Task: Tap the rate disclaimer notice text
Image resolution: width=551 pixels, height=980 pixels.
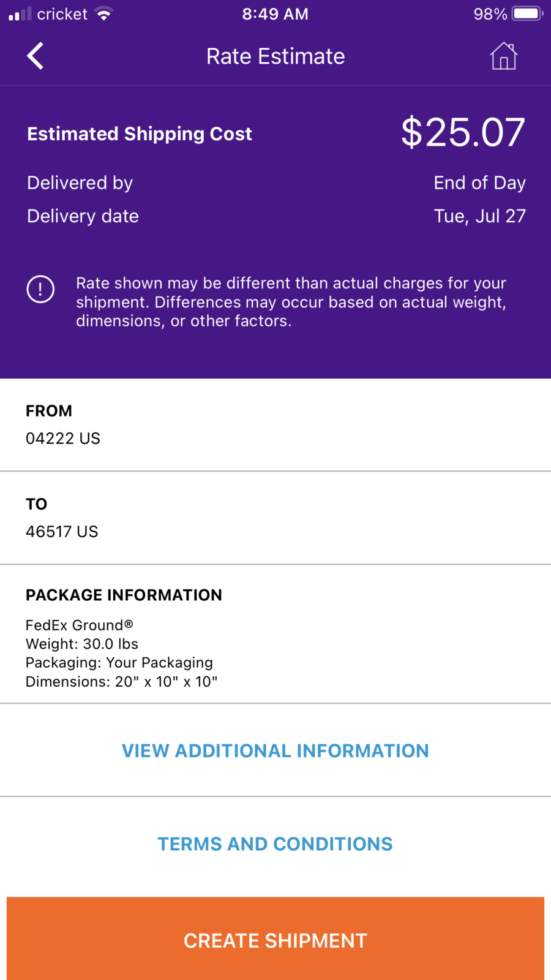Action: (291, 302)
